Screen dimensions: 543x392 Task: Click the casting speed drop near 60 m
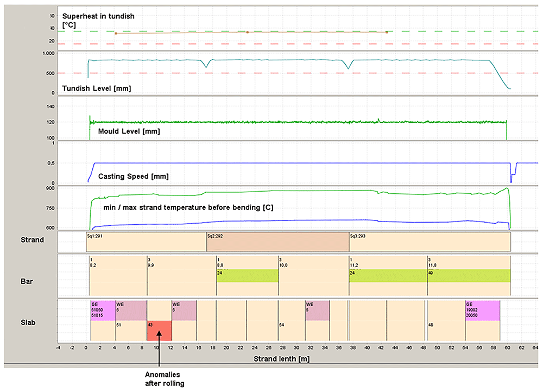(511, 173)
